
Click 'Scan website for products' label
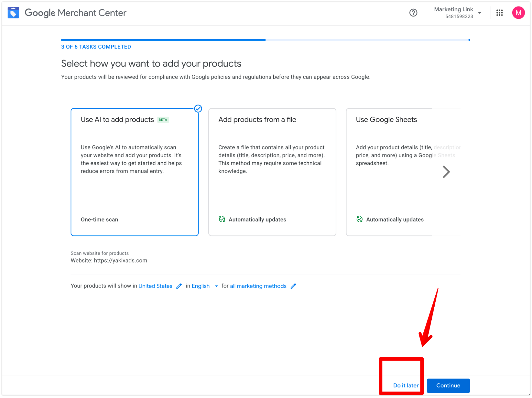100,253
